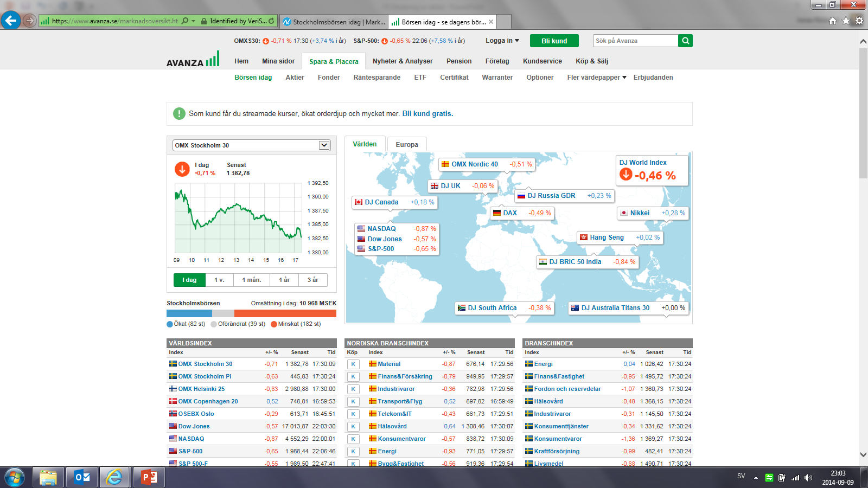Screen dimensions: 868x488
Task: Click the browser back arrow button
Action: click(x=11, y=21)
